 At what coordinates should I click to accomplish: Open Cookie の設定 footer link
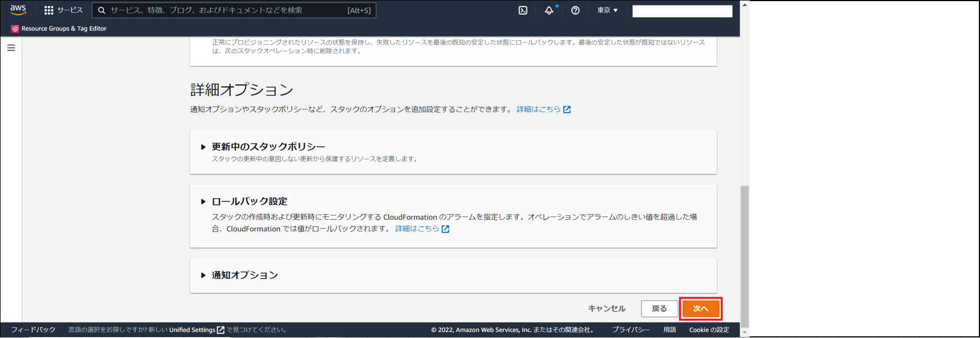tap(709, 330)
